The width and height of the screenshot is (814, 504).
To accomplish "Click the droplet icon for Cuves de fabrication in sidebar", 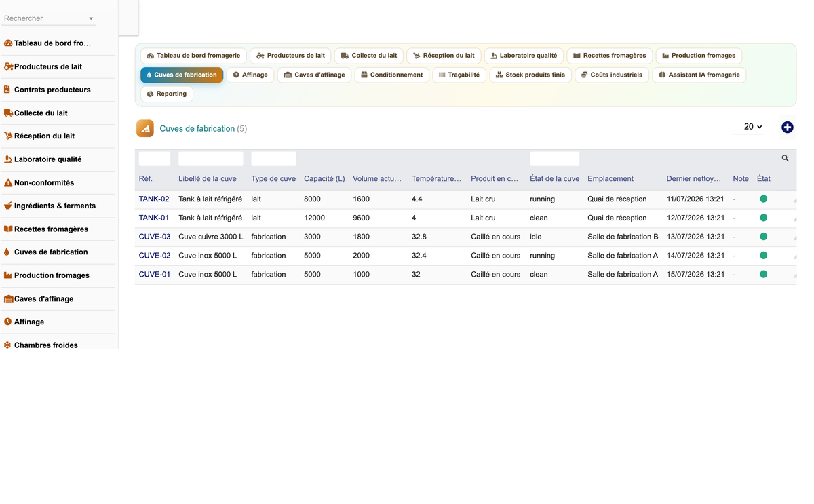I will [x=7, y=252].
